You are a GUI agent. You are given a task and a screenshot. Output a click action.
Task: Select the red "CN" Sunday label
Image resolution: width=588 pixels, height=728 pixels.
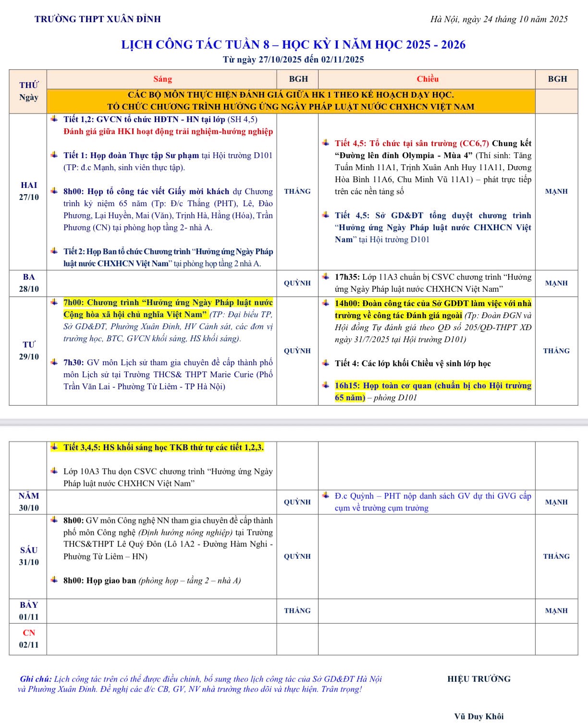28,633
